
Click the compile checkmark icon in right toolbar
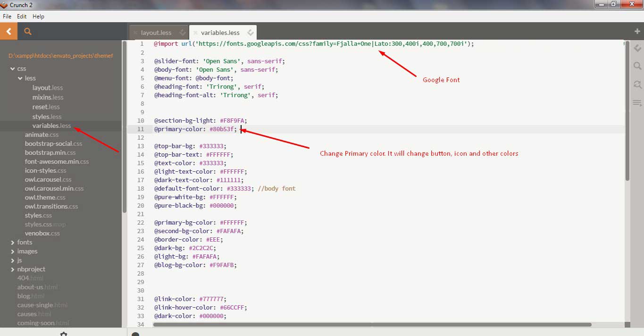[x=637, y=49]
